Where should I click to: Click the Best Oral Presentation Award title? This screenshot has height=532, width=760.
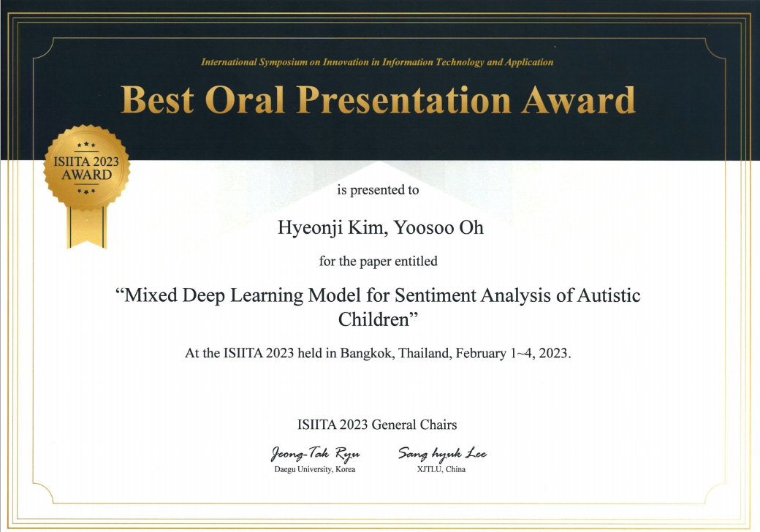378,100
